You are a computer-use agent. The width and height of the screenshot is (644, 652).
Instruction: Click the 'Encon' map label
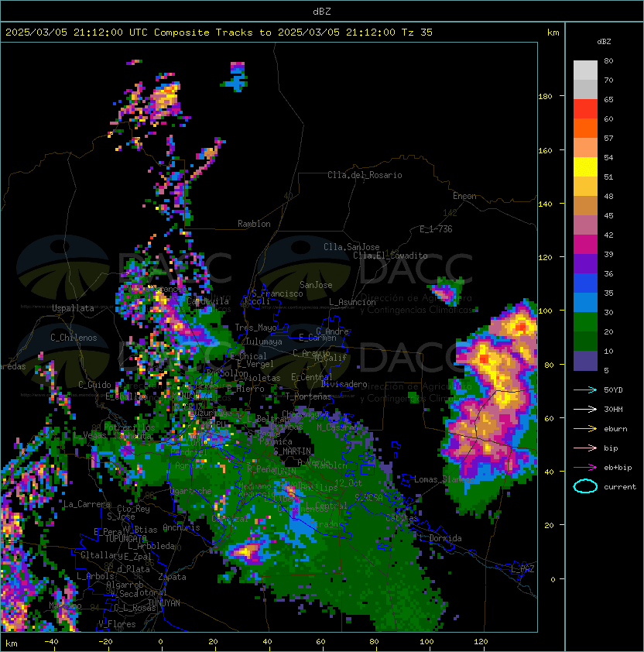[x=464, y=196]
